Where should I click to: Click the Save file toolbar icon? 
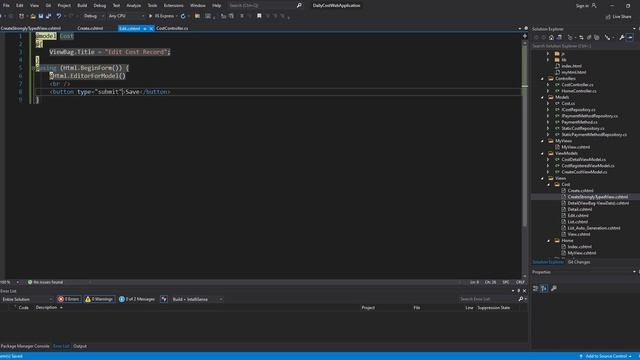41,16
